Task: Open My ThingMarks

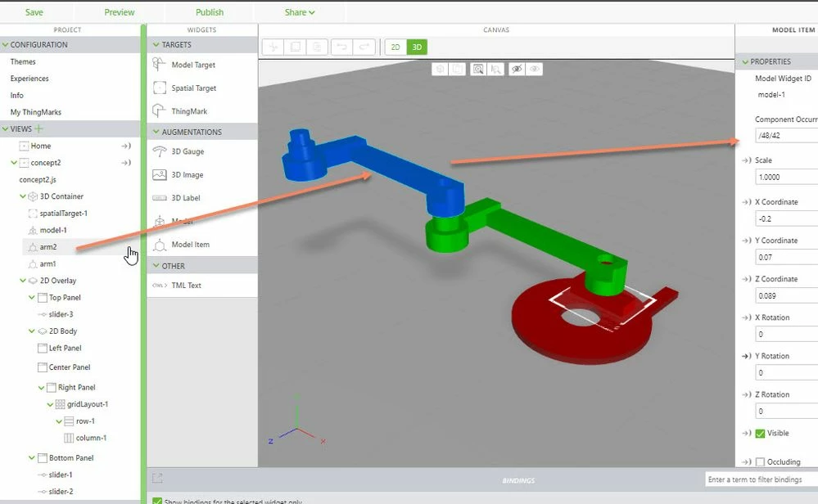Action: (35, 112)
